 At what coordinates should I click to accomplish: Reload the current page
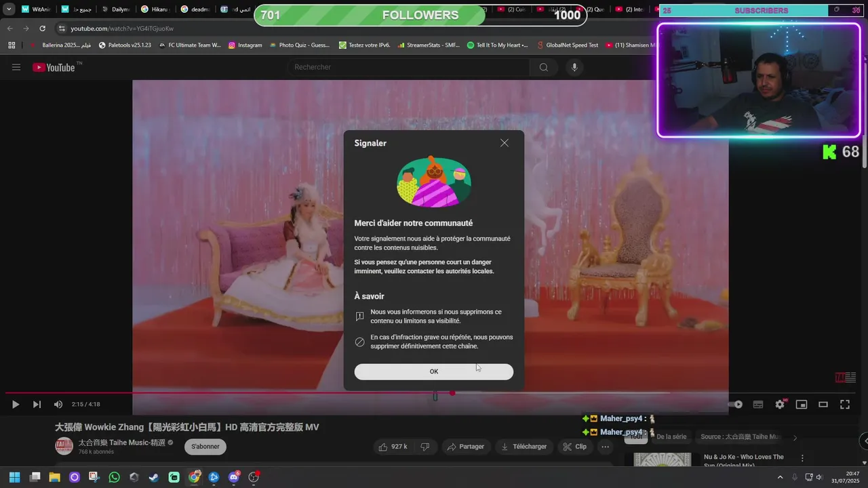click(x=42, y=28)
